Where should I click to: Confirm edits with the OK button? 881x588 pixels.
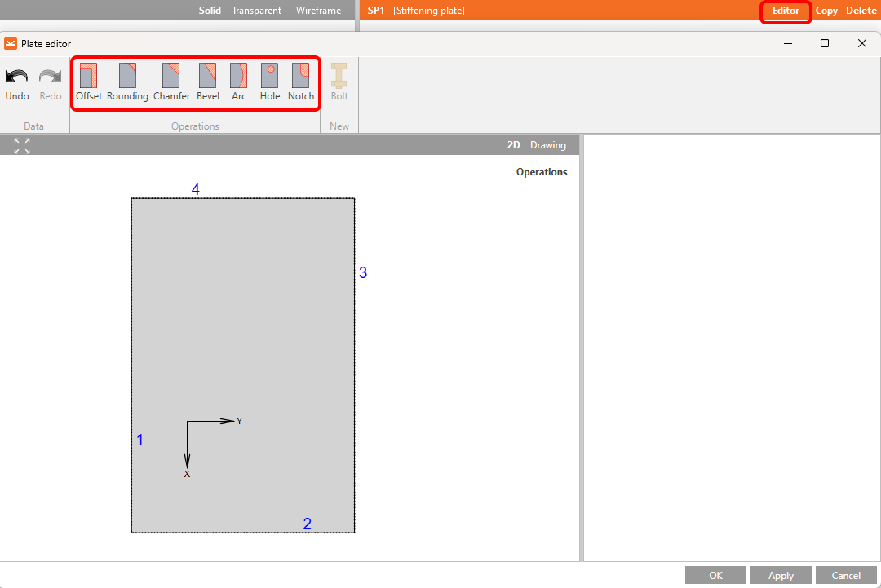[715, 574]
